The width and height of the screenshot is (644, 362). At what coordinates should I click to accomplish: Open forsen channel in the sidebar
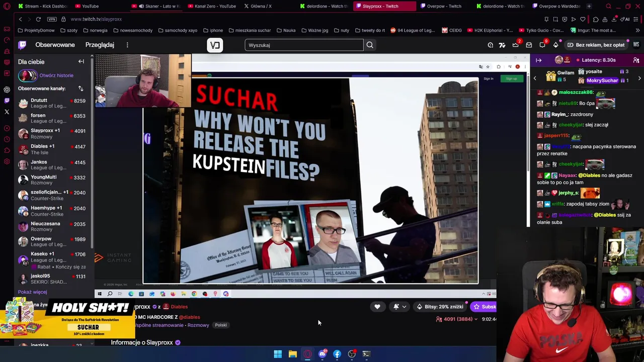pos(52,118)
